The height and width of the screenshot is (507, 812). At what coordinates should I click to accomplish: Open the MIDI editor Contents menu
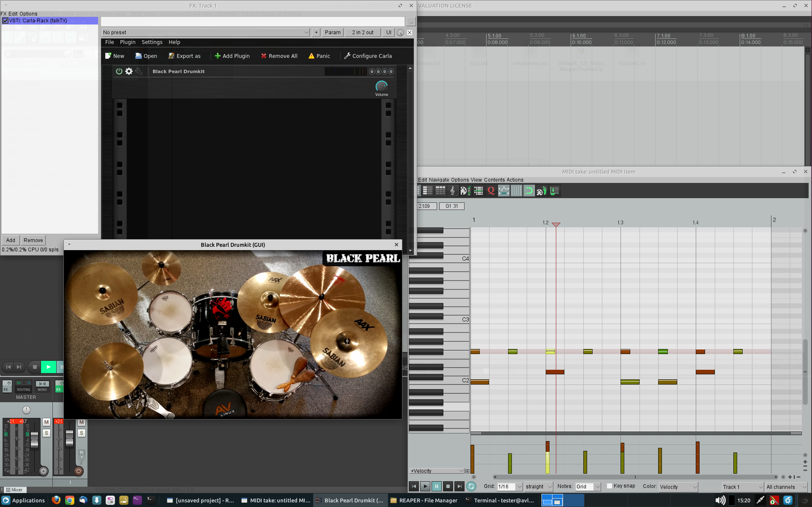pos(494,180)
